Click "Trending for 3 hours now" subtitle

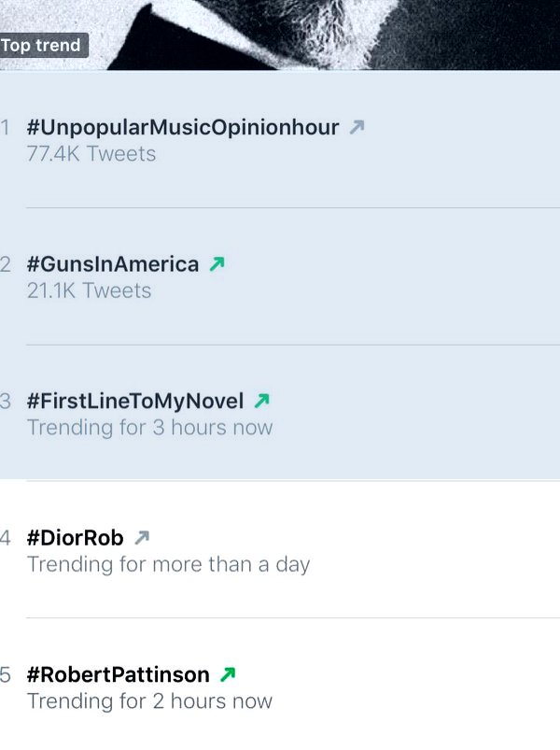click(149, 428)
